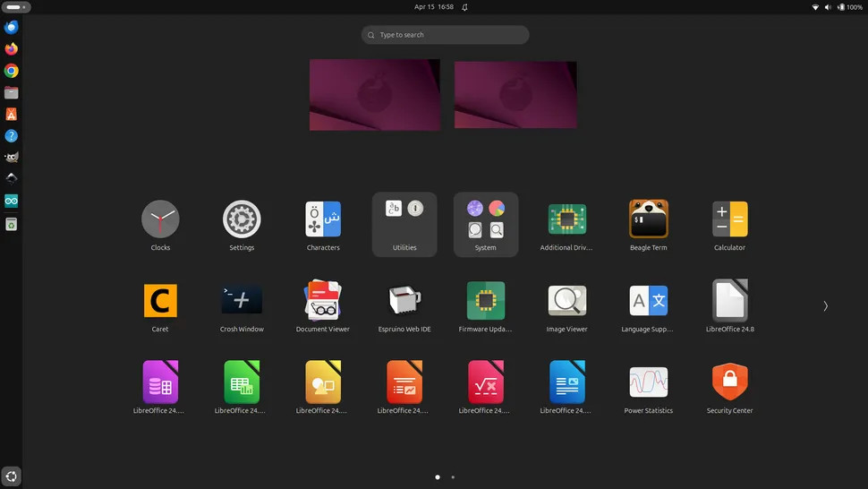Click the 100% battery indicator
868x489 pixels.
[850, 7]
